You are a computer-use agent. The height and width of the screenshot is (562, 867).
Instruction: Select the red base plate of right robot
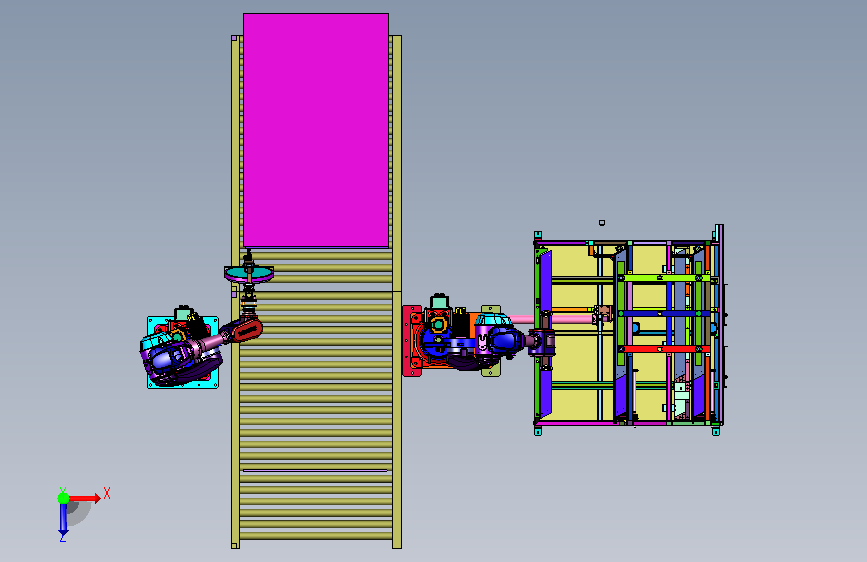(412, 341)
